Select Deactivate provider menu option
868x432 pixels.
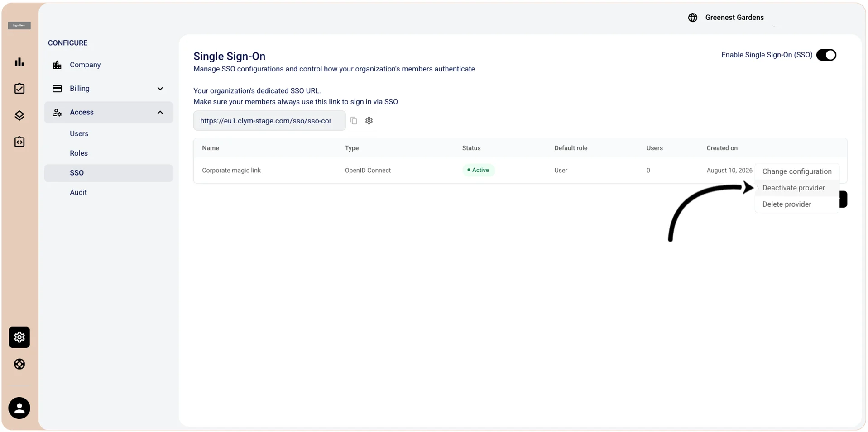pyautogui.click(x=797, y=188)
